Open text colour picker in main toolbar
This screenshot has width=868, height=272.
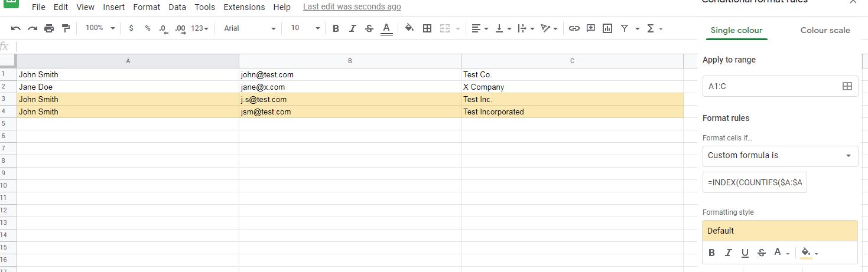(x=386, y=28)
